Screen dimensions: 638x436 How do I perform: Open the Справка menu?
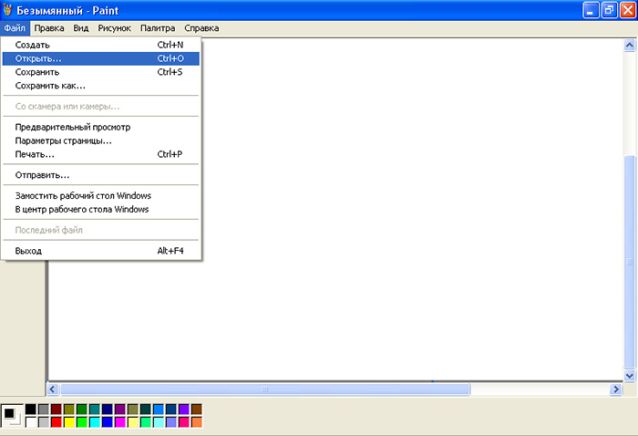pyautogui.click(x=202, y=28)
